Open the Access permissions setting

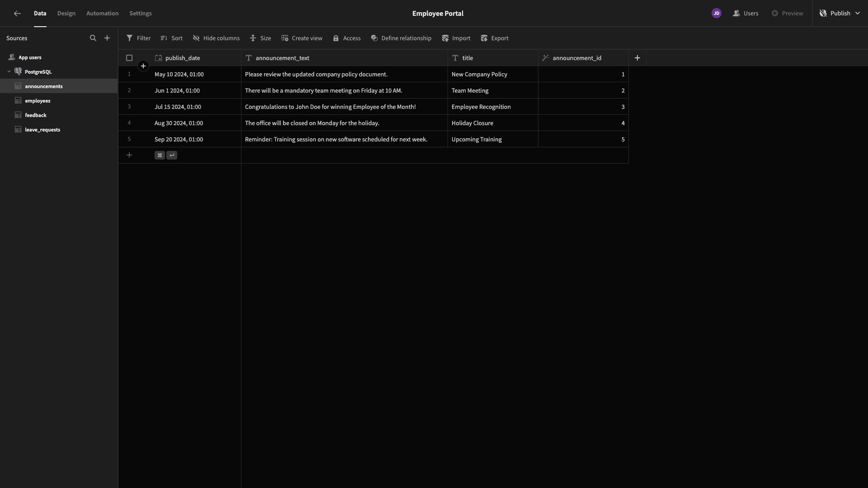tap(347, 38)
